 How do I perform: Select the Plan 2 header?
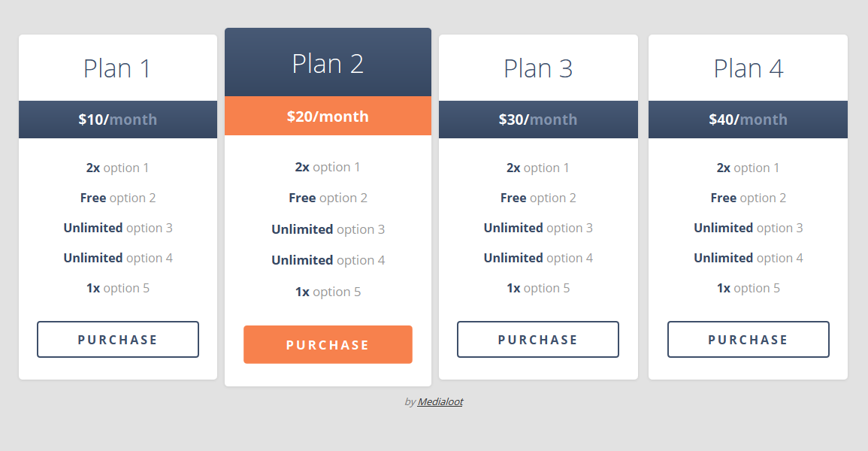[328, 63]
